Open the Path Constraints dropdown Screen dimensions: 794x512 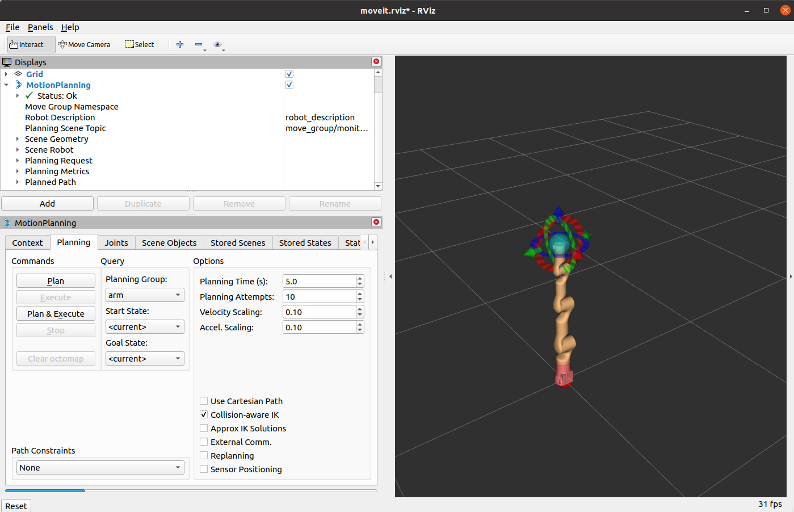(101, 467)
